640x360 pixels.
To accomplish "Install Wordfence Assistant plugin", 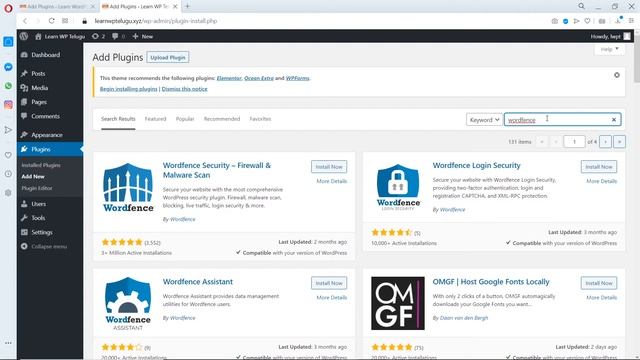I will click(x=329, y=283).
